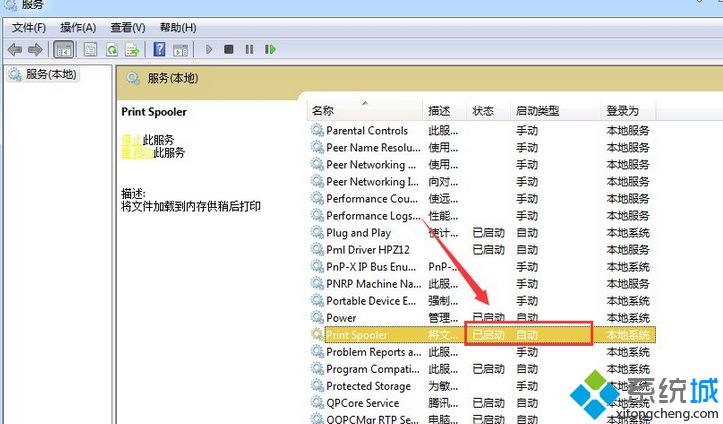The width and height of the screenshot is (723, 424).
Task: Click the gear icon beside Parental Controls
Action: tap(317, 130)
